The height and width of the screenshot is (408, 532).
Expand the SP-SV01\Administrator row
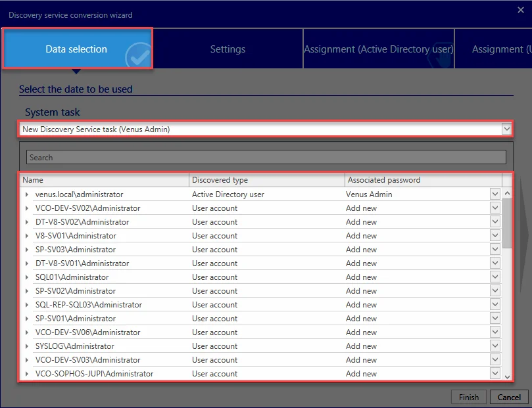26,319
